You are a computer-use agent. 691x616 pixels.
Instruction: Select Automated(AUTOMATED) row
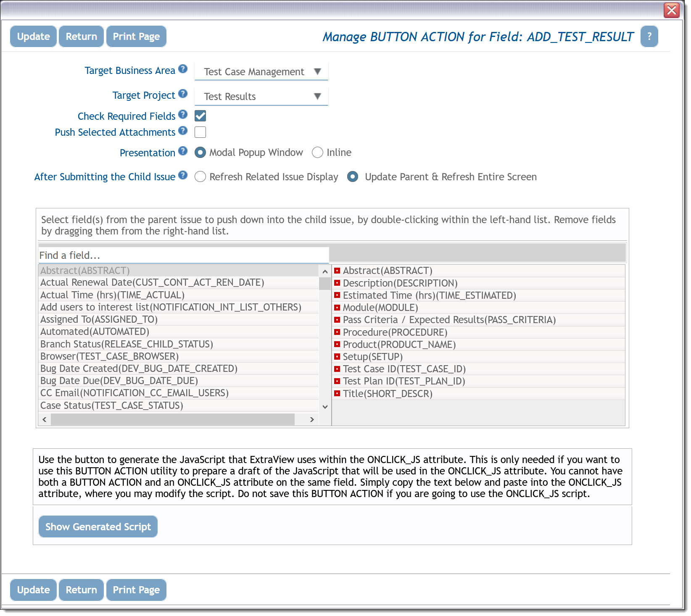pos(179,332)
